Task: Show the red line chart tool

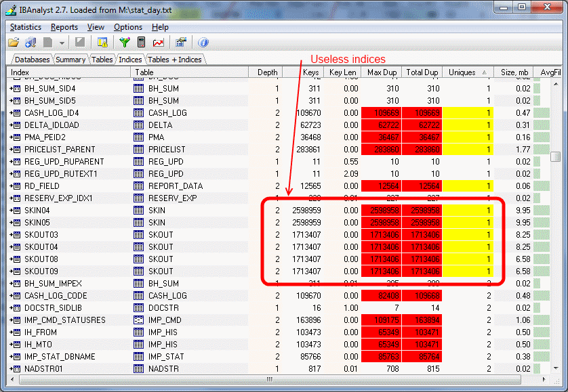Action: click(x=159, y=43)
